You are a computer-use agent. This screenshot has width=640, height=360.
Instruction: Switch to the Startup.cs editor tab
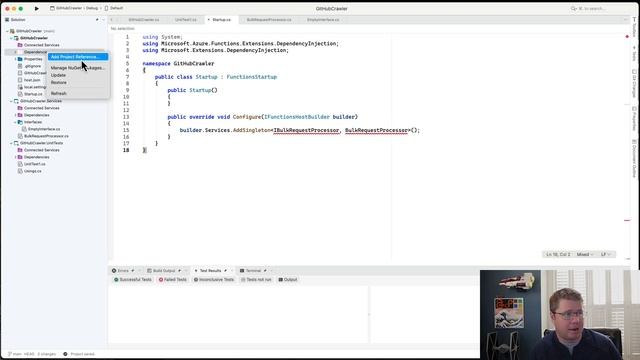coord(221,20)
